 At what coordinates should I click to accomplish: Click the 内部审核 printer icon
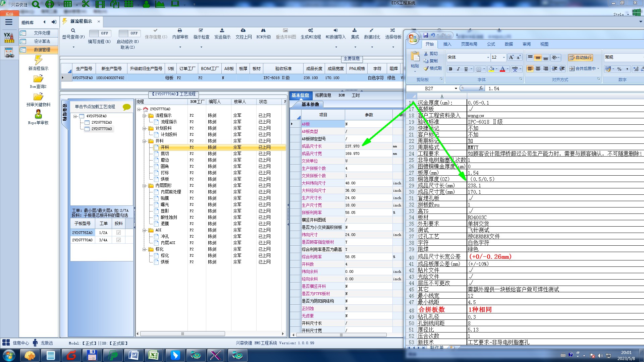click(180, 31)
